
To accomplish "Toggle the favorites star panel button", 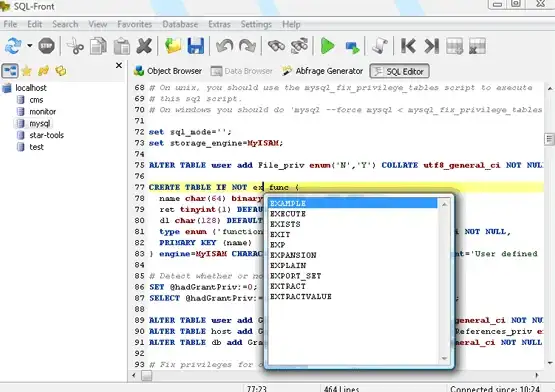I will pyautogui.click(x=27, y=71).
